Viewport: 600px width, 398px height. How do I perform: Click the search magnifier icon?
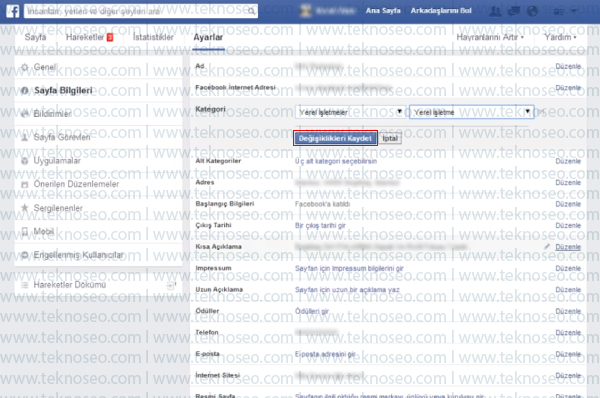[x=251, y=11]
